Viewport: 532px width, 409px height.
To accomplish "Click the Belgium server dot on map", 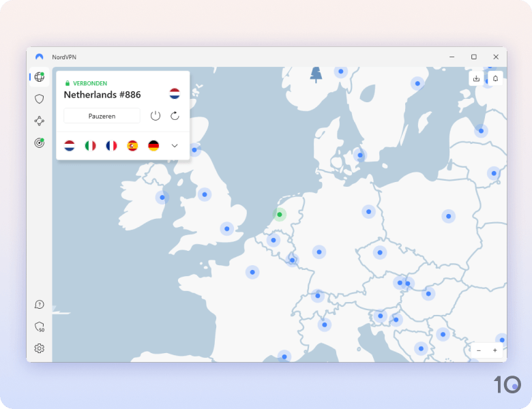I will 274,240.
